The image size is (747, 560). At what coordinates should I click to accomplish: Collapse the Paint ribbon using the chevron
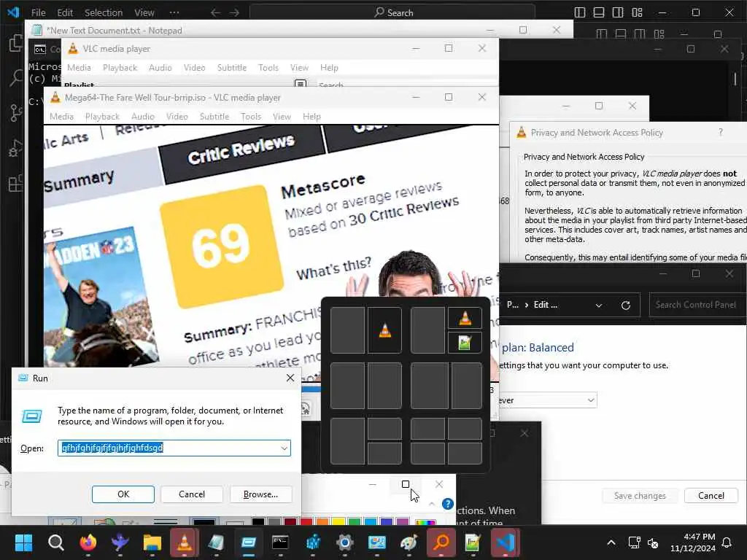[432, 504]
